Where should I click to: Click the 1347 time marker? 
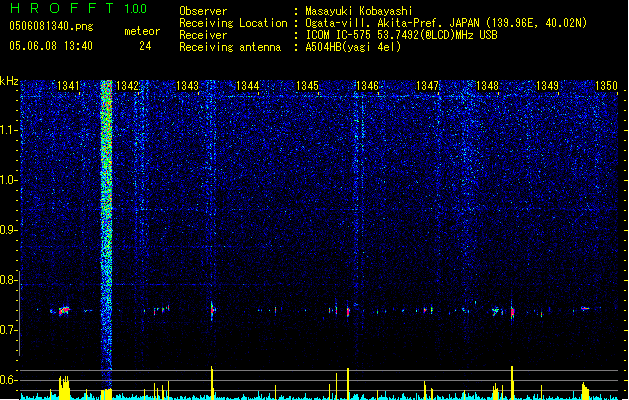tap(428, 85)
